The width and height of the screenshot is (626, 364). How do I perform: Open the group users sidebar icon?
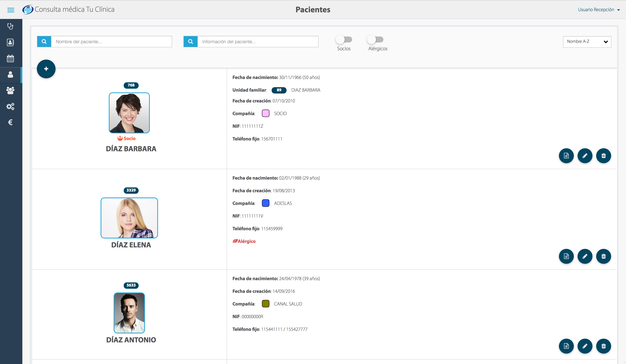[10, 90]
